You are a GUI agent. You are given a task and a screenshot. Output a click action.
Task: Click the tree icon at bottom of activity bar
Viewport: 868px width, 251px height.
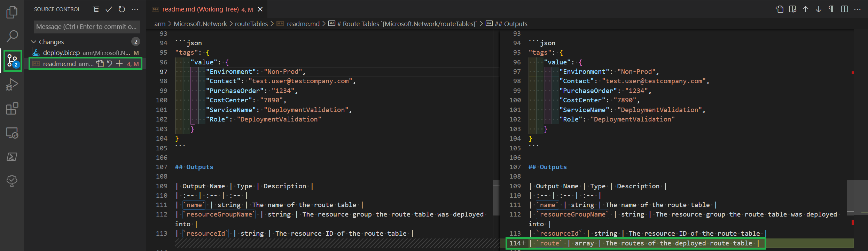click(12, 181)
